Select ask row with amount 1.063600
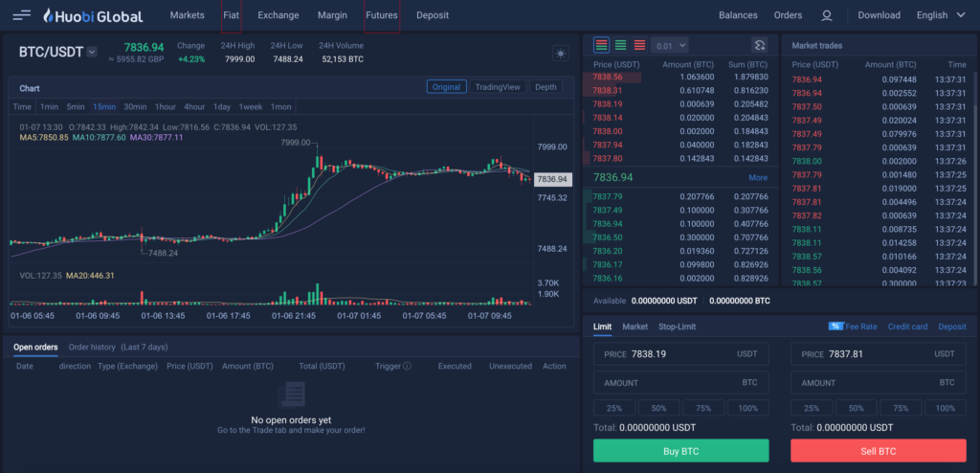 point(680,77)
